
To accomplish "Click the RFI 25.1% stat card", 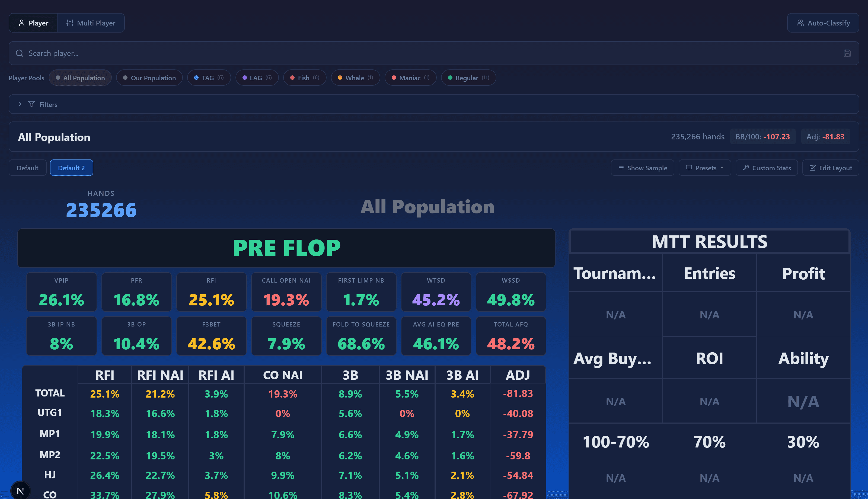I will pos(211,292).
